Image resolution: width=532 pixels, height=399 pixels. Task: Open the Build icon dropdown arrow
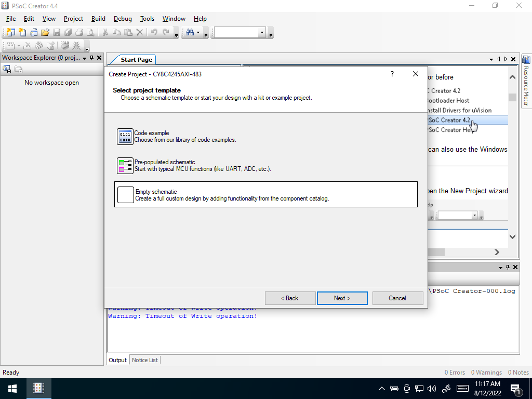[19, 46]
